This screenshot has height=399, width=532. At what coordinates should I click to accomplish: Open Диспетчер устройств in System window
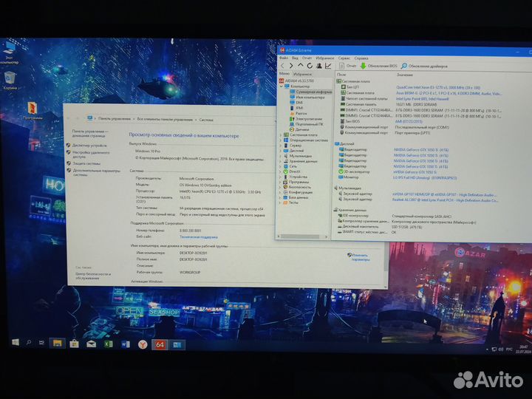[x=89, y=146]
